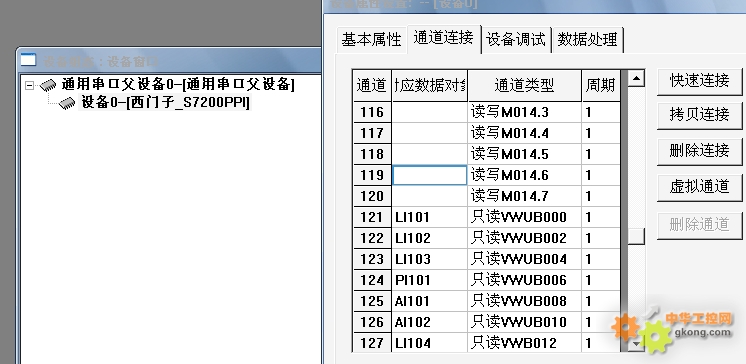Collapse the 通用串口父设备0 tree node
This screenshot has width=746, height=364.
[30, 86]
